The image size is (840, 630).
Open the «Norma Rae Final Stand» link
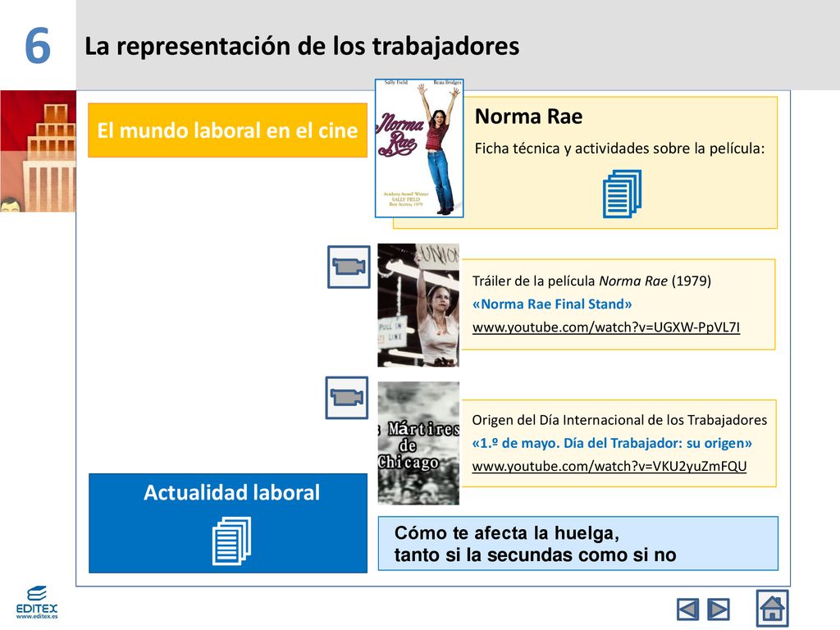(x=552, y=304)
